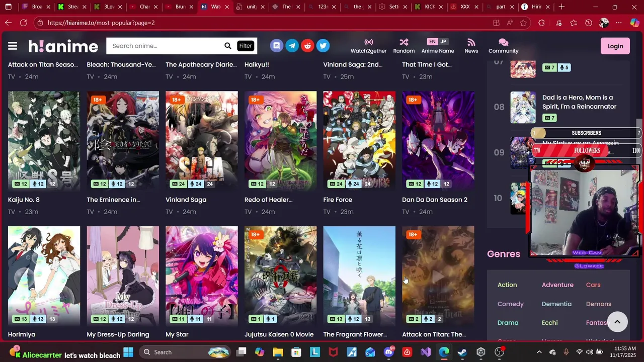Click the Login button
Image resolution: width=644 pixels, height=362 pixels.
point(615,46)
